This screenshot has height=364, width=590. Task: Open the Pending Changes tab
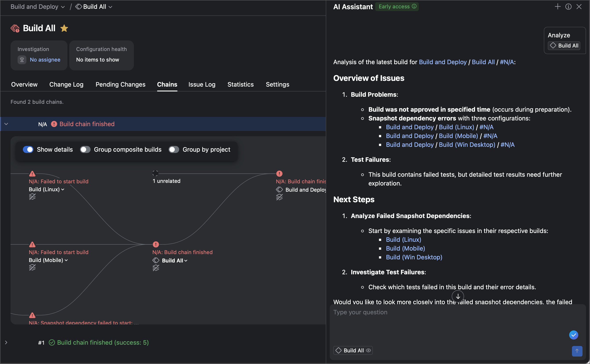[120, 84]
